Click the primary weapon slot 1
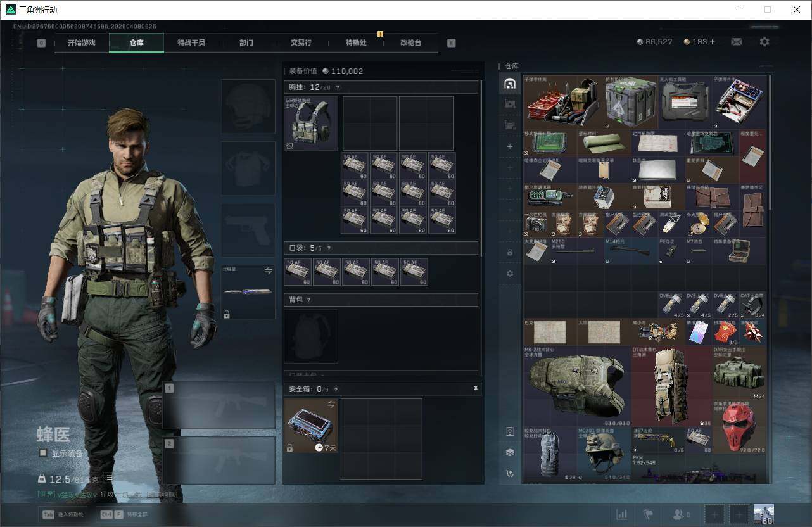Screen dimensions: 812x527 [219, 406]
